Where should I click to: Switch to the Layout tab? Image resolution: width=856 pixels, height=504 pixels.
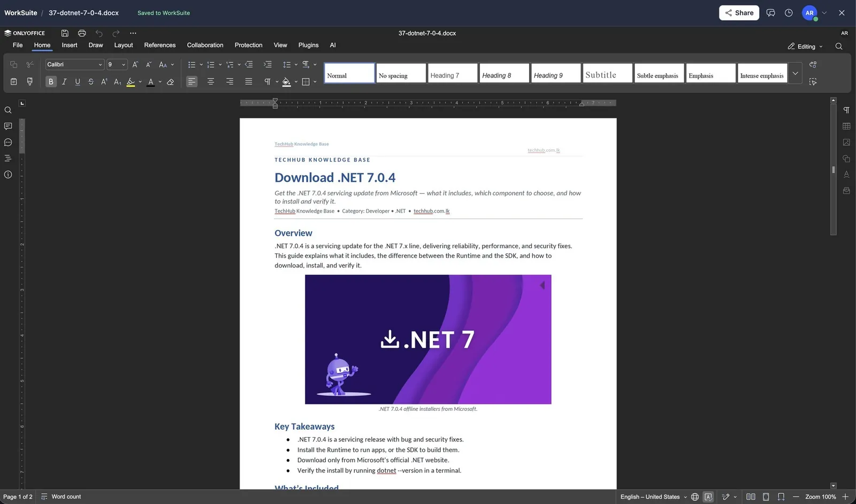point(124,45)
